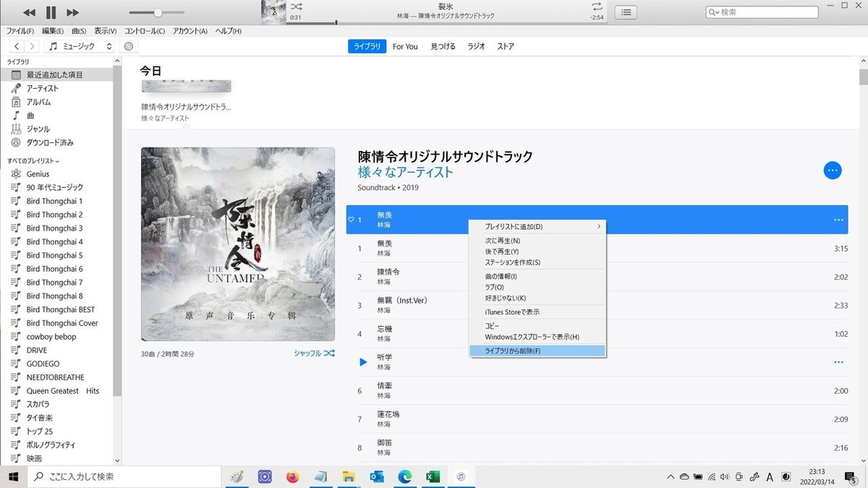This screenshot has height=488, width=868.
Task: Click the CD disc icon button
Action: 129,46
